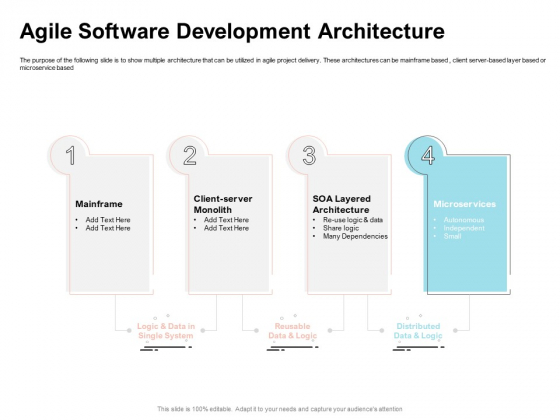Select second 'Add Text Here' under Client-server Monolith
The height and width of the screenshot is (420, 560).
[x=226, y=228]
